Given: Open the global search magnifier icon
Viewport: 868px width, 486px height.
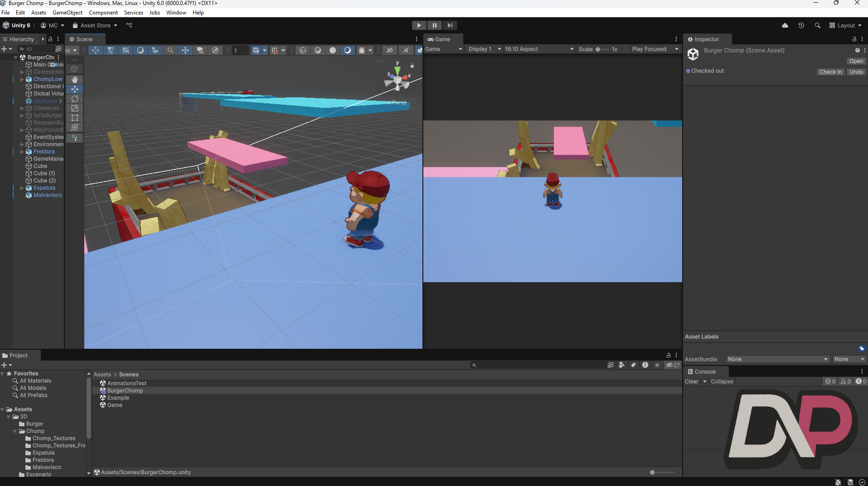Looking at the screenshot, I should (x=817, y=25).
